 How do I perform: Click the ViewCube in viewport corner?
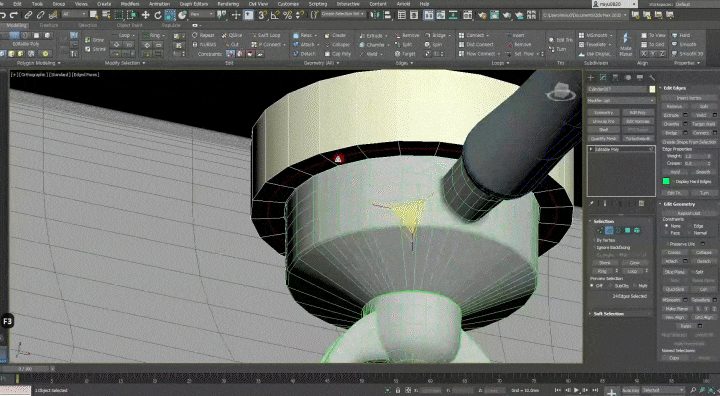point(561,92)
